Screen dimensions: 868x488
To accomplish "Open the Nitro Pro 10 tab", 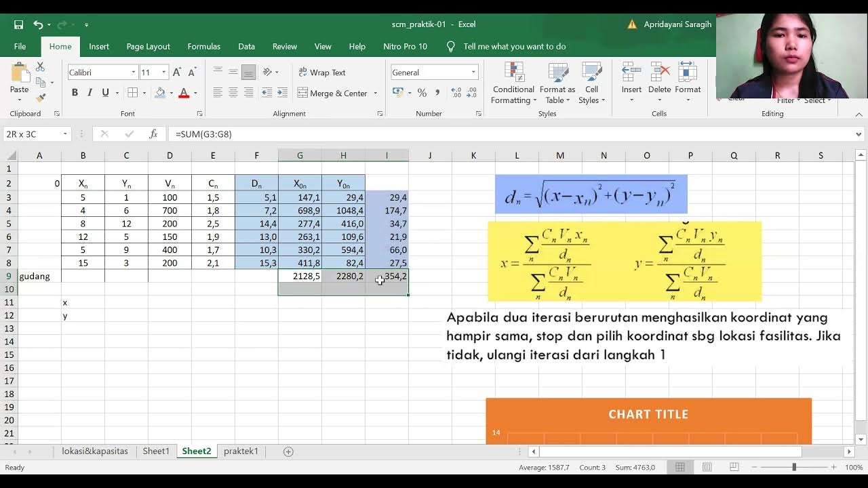I will (x=405, y=46).
